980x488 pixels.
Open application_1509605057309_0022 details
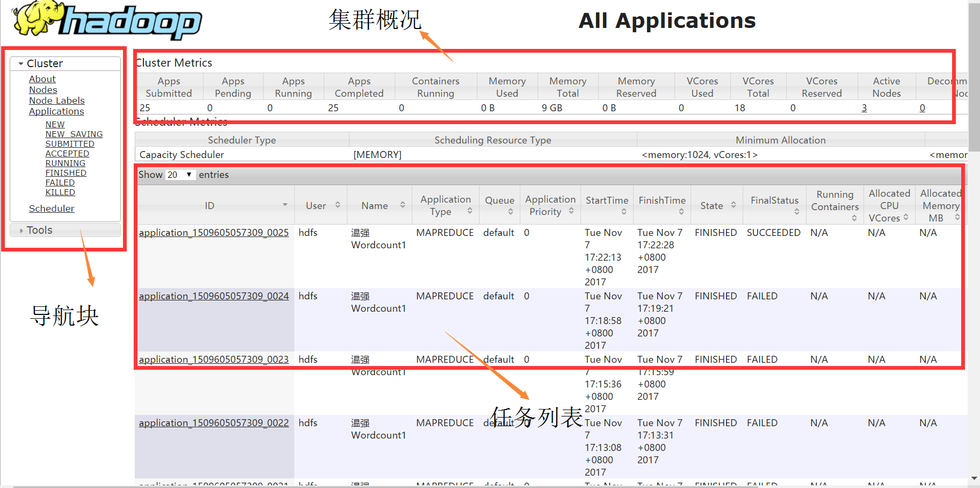[214, 423]
